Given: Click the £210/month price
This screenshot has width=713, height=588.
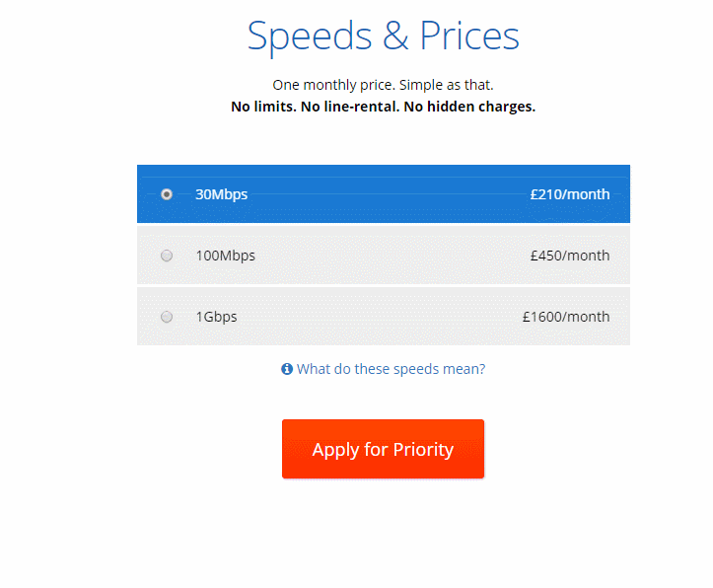Looking at the screenshot, I should point(569,194).
